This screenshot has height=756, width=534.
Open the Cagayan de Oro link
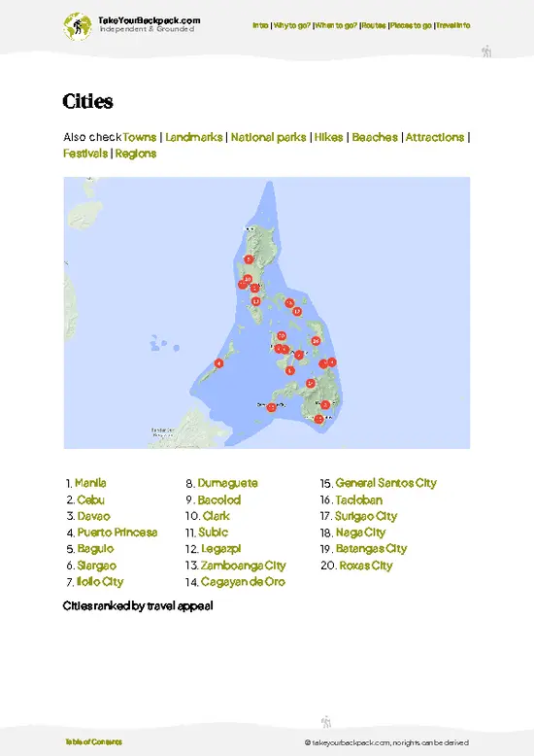point(243,581)
